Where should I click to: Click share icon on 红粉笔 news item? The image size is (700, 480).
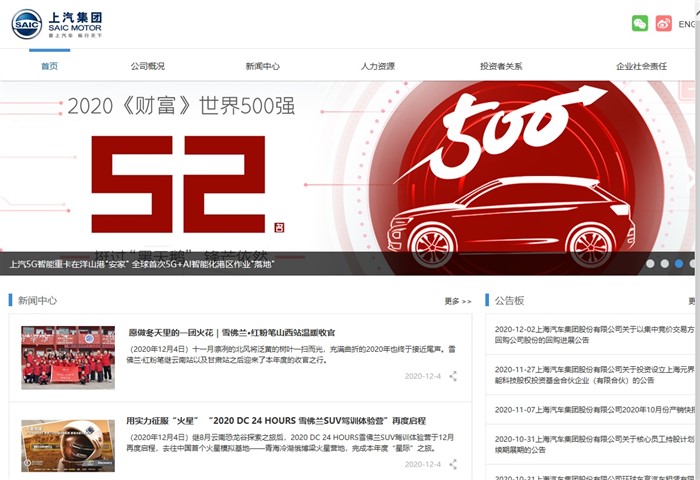pyautogui.click(x=453, y=376)
